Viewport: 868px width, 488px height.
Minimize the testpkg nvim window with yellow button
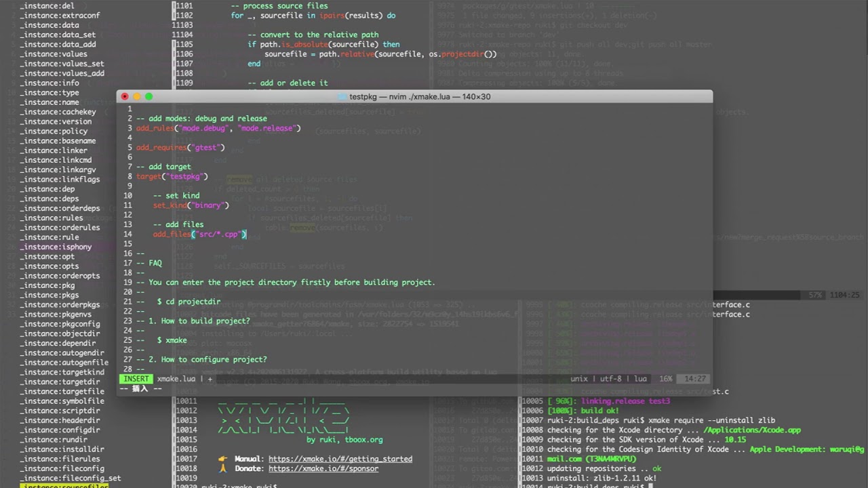point(137,97)
